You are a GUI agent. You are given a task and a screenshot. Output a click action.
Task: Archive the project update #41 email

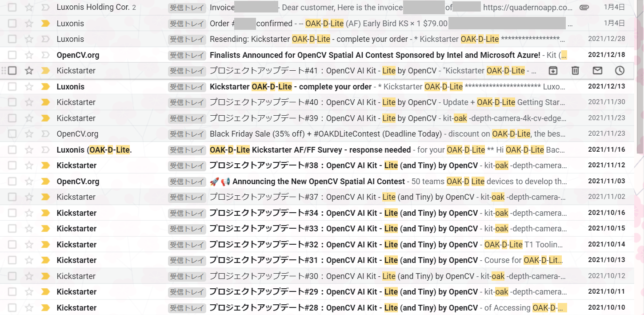point(553,71)
